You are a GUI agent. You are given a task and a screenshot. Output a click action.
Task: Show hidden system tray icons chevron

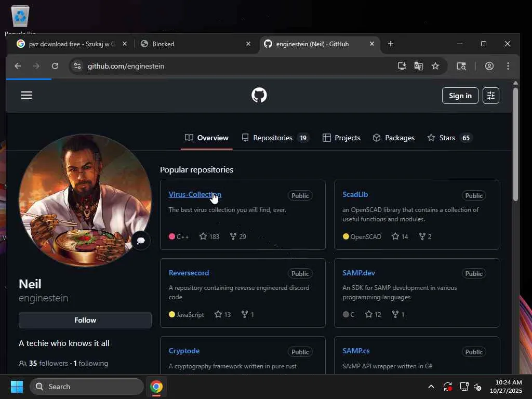tap(431, 387)
